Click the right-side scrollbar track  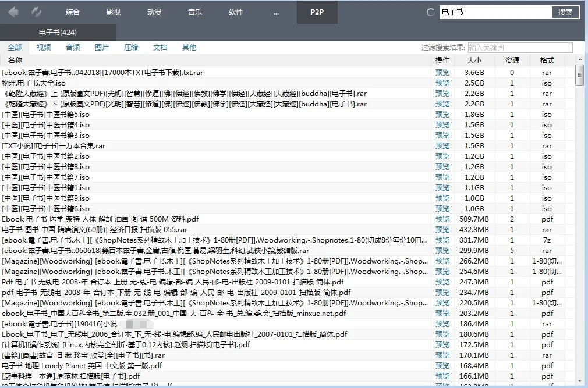point(580,233)
